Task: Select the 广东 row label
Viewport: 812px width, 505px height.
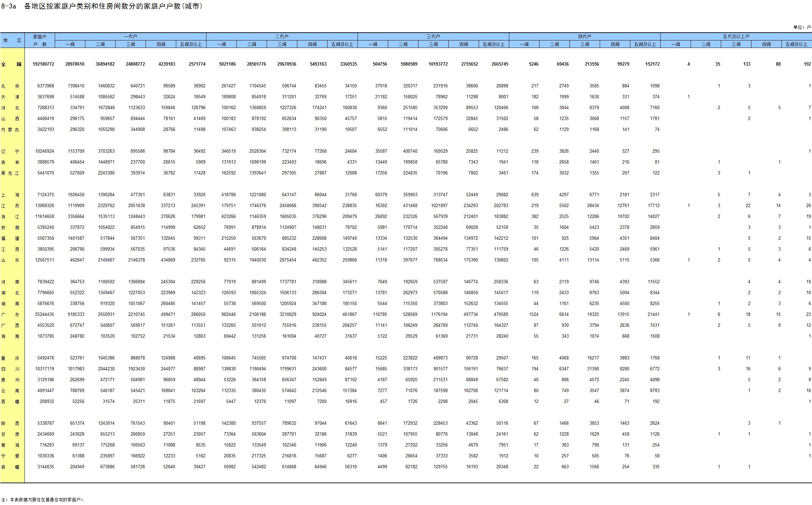Action: [x=10, y=315]
